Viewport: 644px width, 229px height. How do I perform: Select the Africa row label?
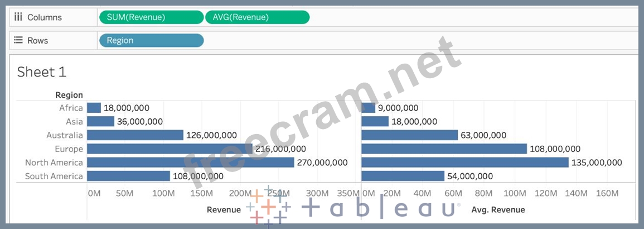pos(71,108)
